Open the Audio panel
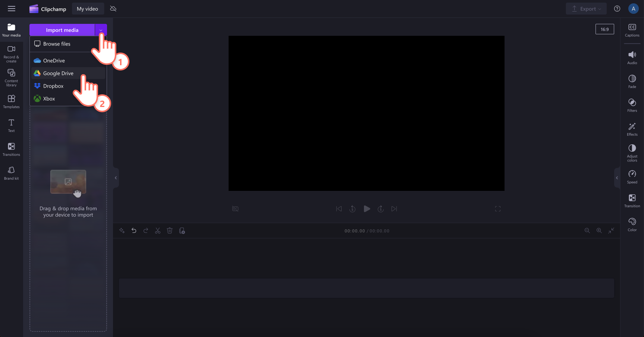This screenshot has width=644, height=337. pyautogui.click(x=632, y=57)
